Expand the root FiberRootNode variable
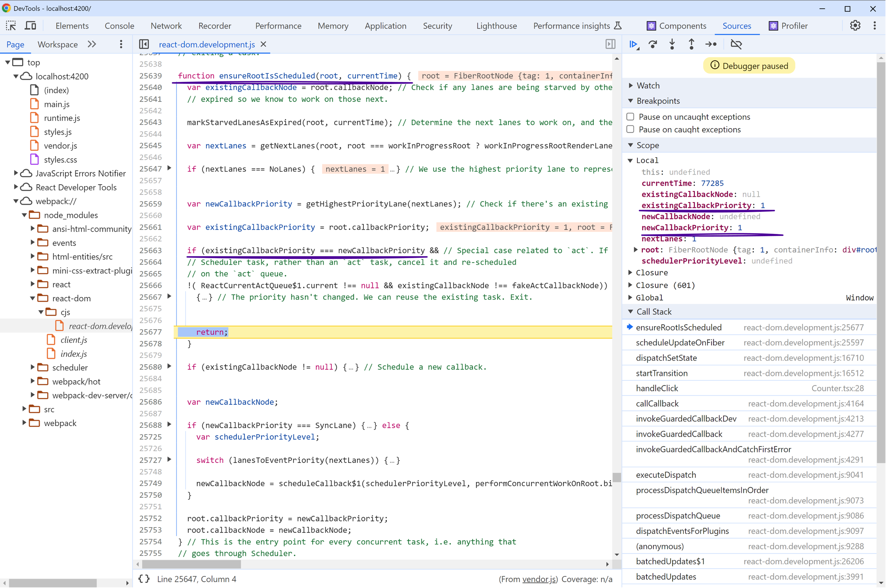The height and width of the screenshot is (588, 886). (635, 250)
